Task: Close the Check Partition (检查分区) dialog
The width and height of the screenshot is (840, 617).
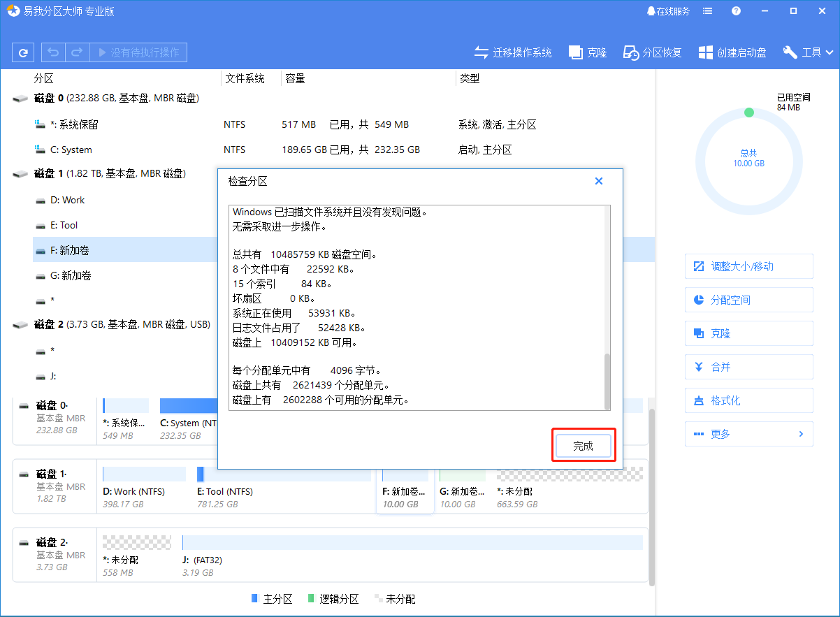Action: (x=598, y=181)
